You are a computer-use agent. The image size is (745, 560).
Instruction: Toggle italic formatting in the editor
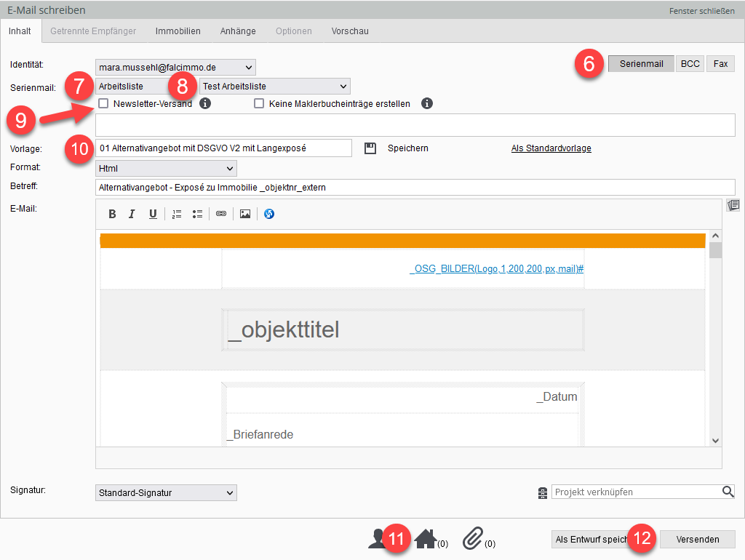132,214
